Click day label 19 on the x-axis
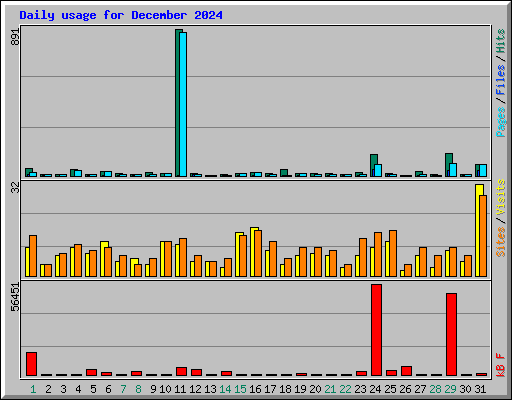Viewport: 512px width, 400px height. pyautogui.click(x=300, y=389)
